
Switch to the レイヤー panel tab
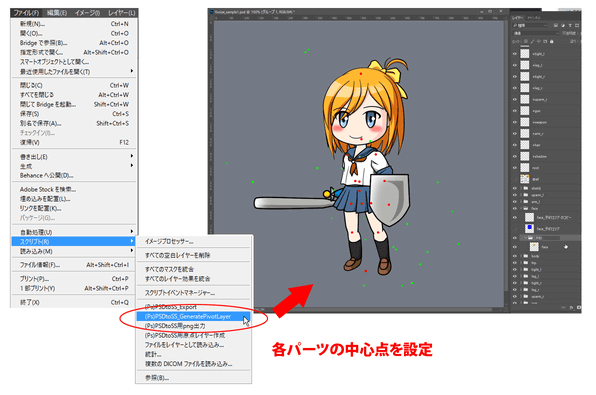(517, 18)
